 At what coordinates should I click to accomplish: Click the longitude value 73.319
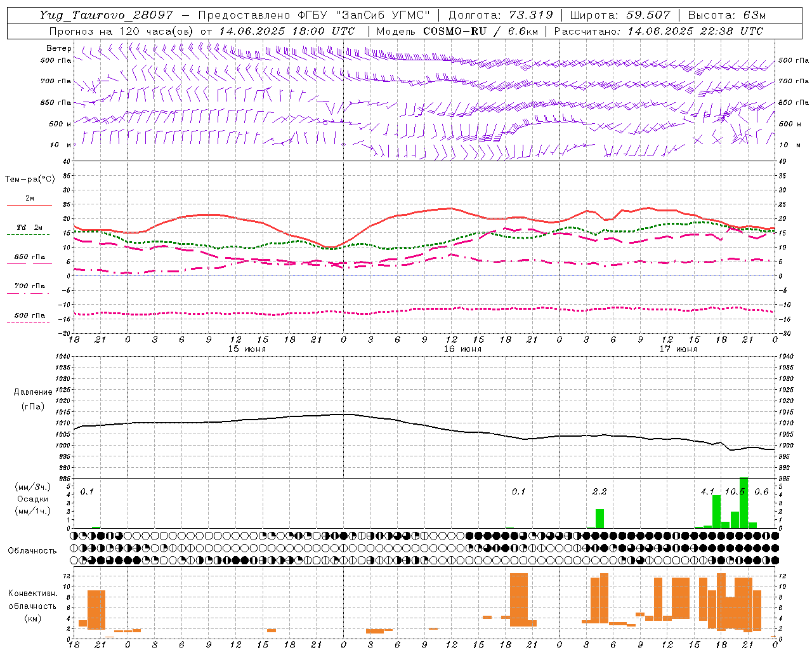(x=531, y=15)
